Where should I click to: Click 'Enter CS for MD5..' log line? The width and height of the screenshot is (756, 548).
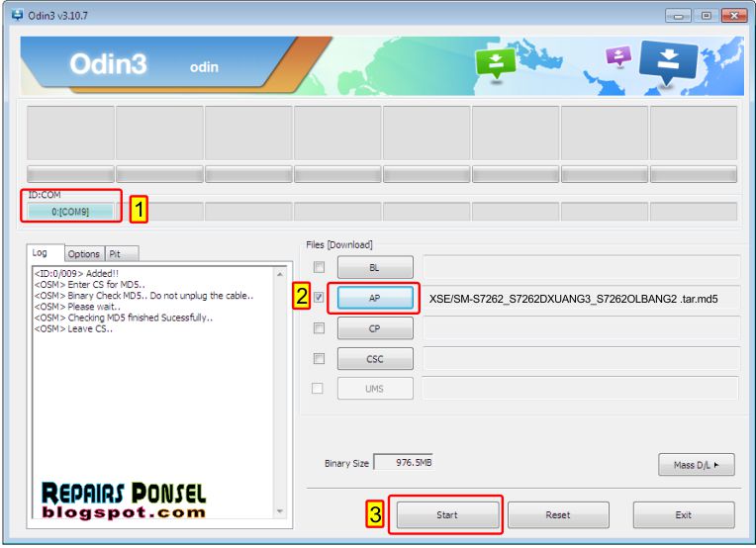click(x=89, y=284)
